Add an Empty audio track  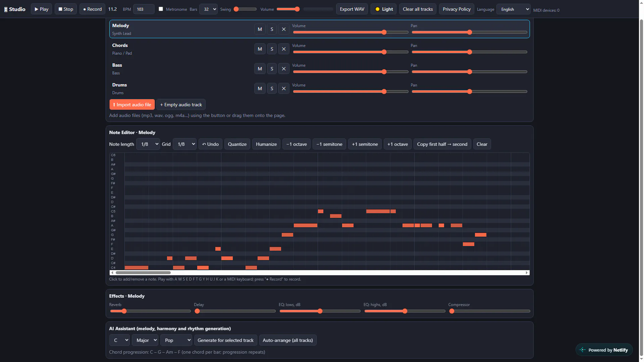[x=181, y=105]
